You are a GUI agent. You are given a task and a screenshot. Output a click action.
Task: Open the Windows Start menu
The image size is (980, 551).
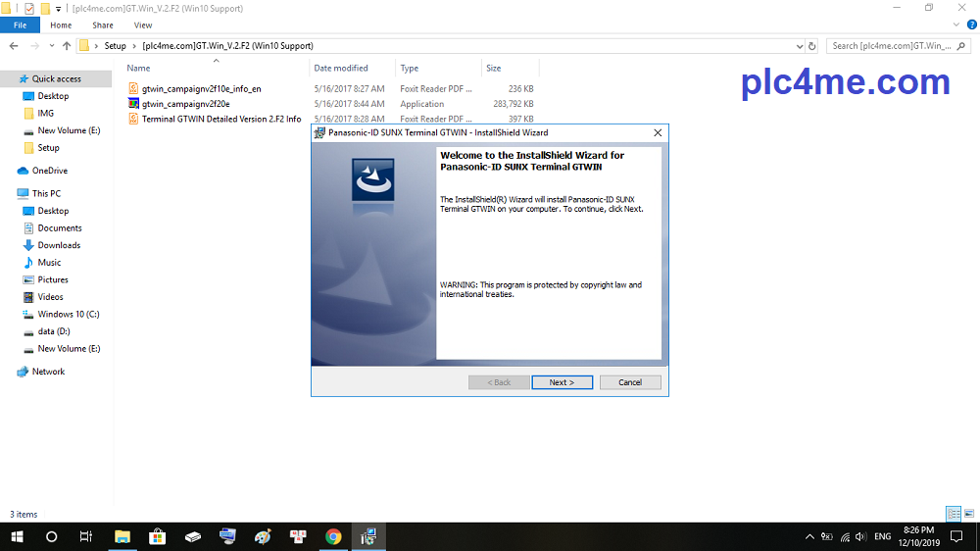[x=17, y=536]
